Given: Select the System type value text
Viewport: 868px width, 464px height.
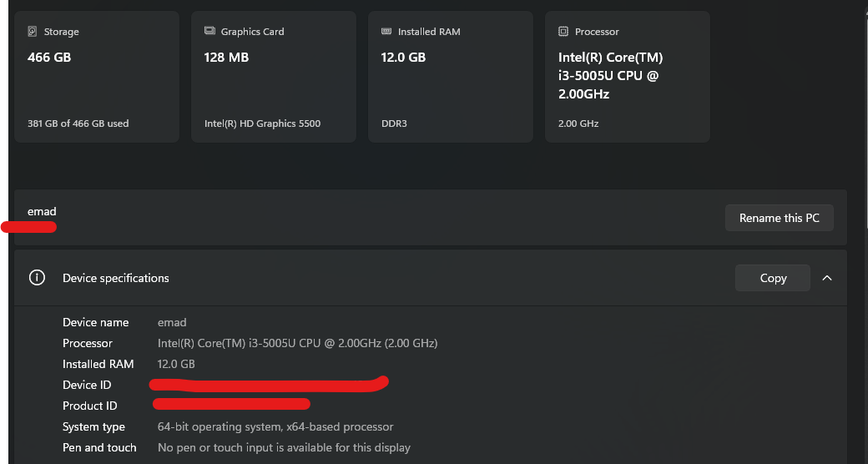Looking at the screenshot, I should point(275,427).
